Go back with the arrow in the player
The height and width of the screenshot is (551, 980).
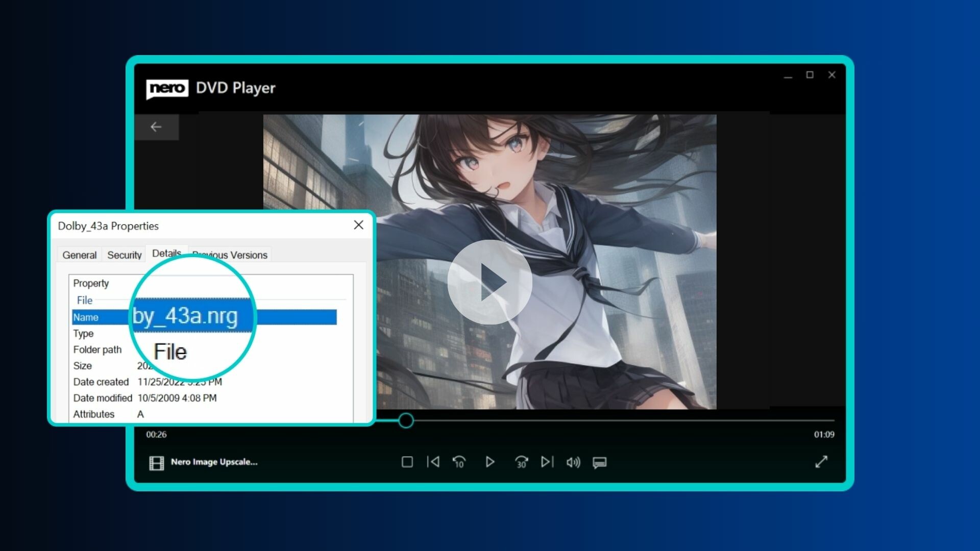click(x=157, y=127)
